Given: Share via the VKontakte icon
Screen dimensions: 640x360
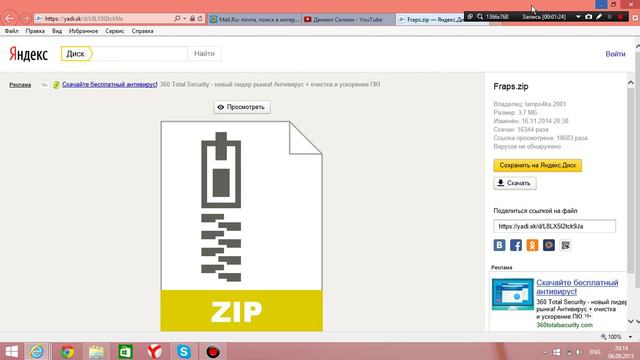Looking at the screenshot, I should tap(499, 245).
